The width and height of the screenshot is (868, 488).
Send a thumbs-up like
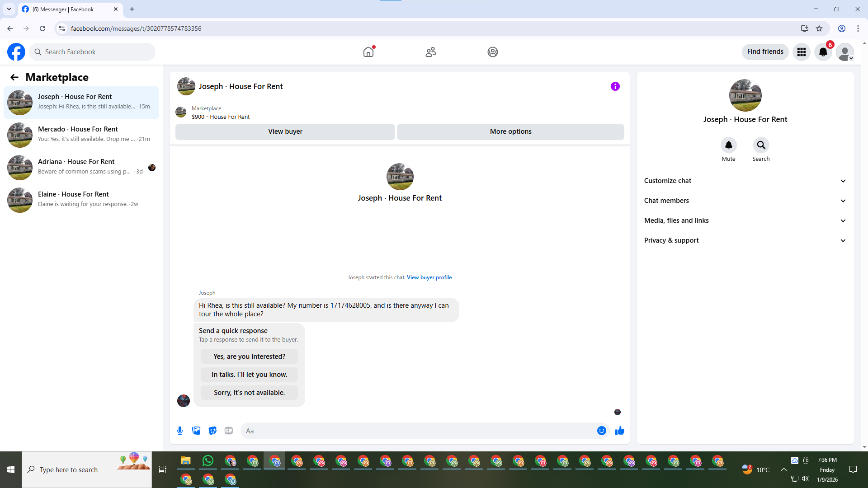(619, 431)
